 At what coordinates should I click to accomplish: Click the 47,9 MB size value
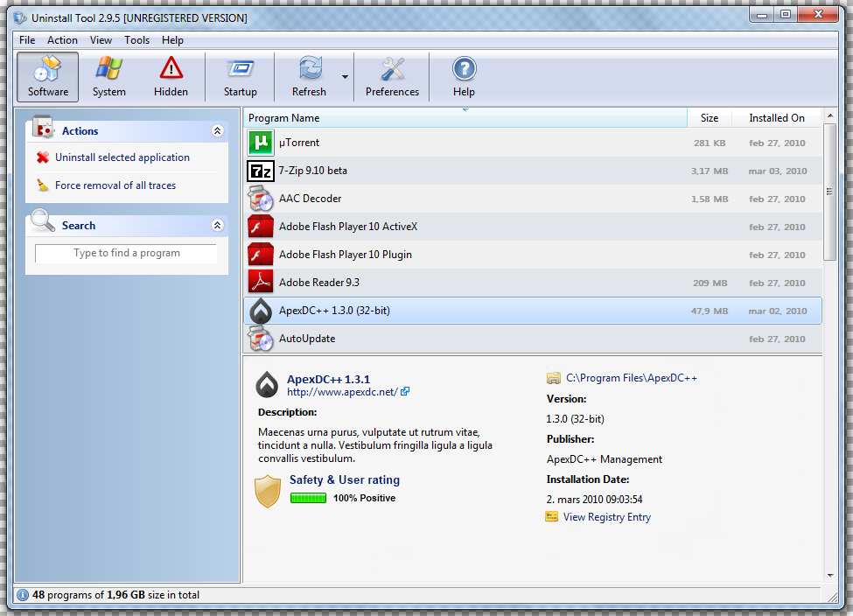tap(710, 311)
